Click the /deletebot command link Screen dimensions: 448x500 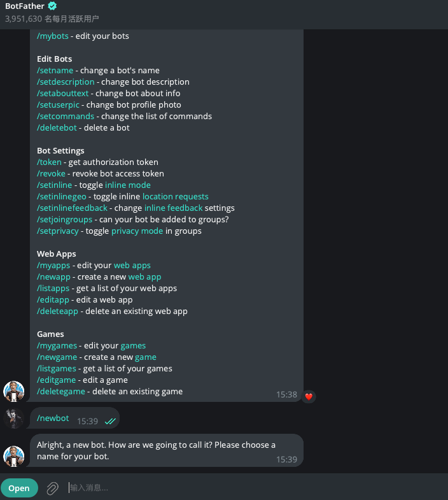click(57, 128)
